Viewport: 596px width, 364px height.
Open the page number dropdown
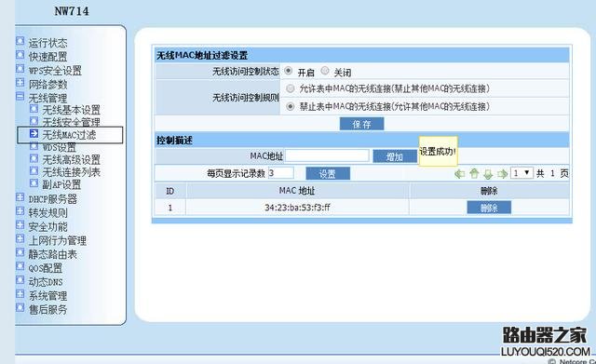pos(521,173)
